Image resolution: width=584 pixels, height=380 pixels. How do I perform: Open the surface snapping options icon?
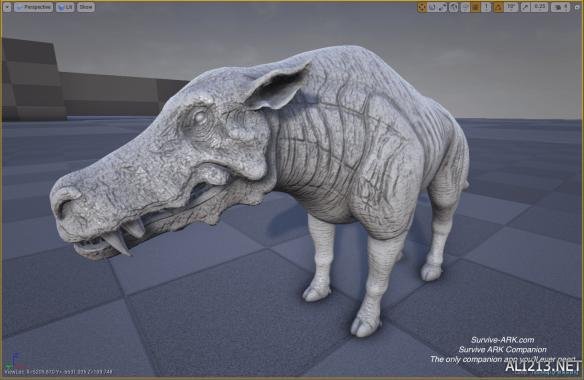tap(466, 7)
